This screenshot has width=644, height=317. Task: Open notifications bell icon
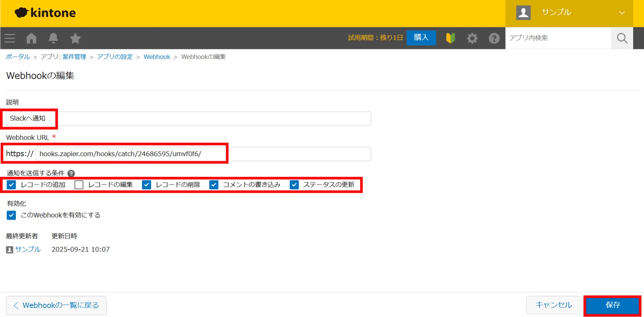(53, 38)
